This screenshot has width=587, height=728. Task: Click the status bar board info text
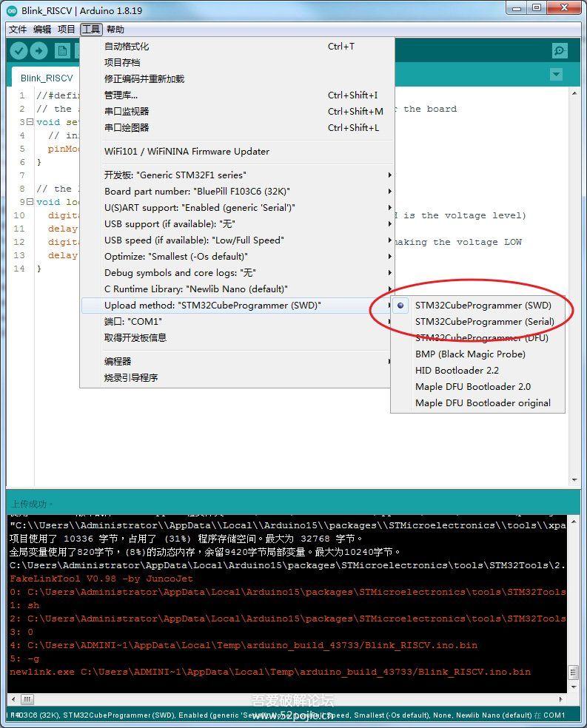[288, 715]
